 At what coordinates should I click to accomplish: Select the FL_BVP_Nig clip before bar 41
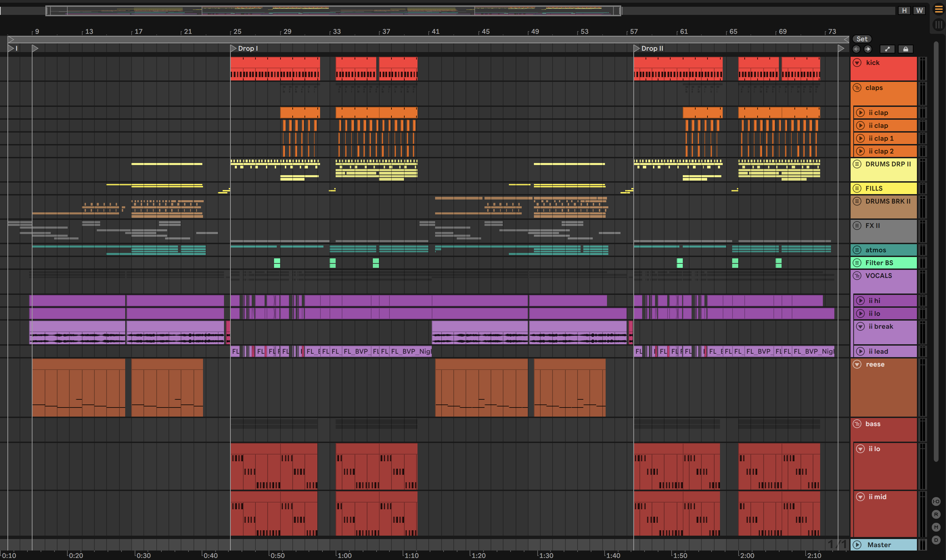(411, 351)
